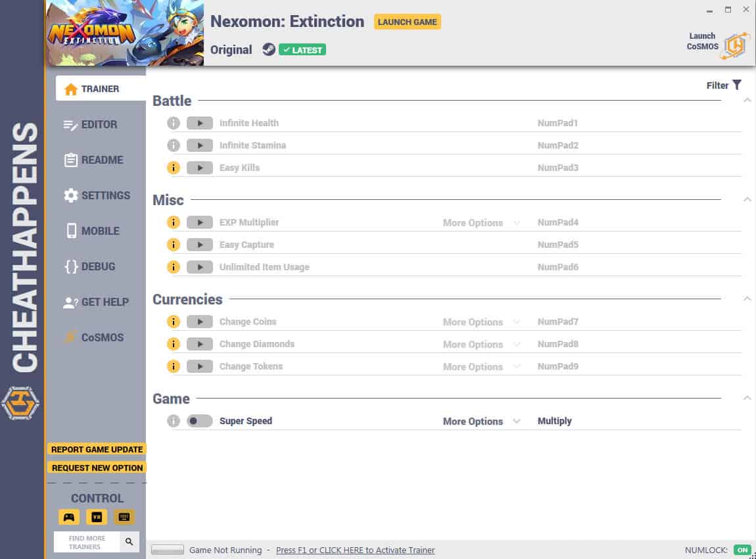Click REQUEST NEW OPTION button
This screenshot has width=756, height=559.
[x=97, y=468]
